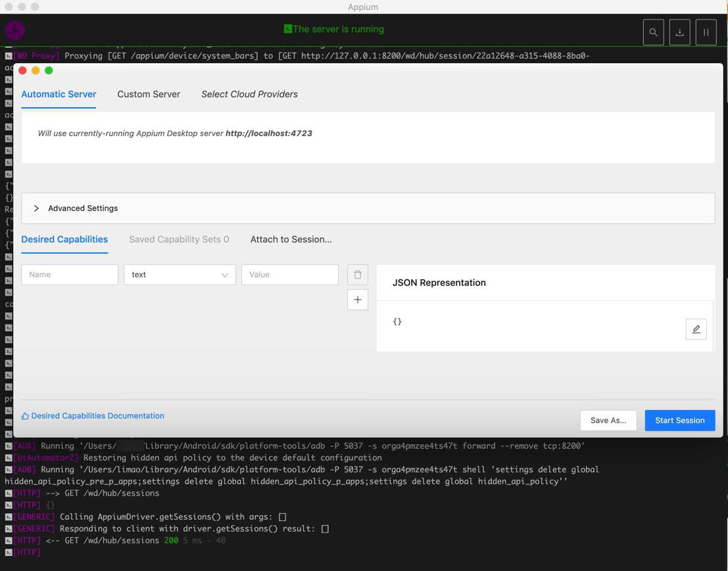Click the download raw logs icon
Image resolution: width=728 pixels, height=571 pixels.
(680, 32)
